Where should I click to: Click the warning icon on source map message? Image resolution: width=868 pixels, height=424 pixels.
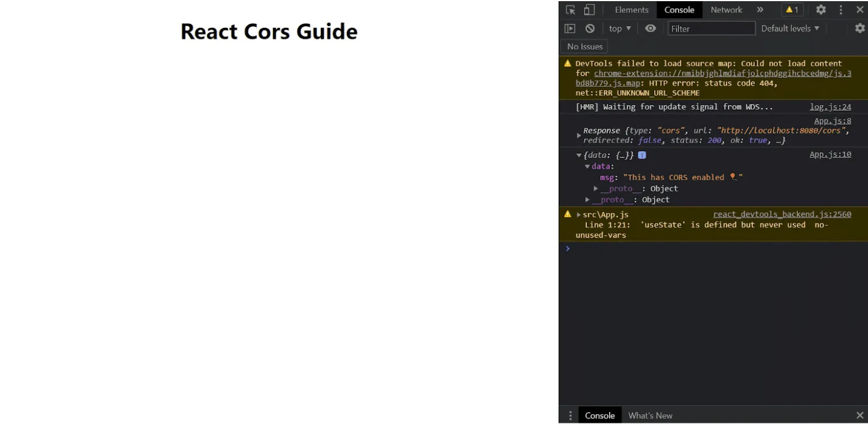coord(568,63)
